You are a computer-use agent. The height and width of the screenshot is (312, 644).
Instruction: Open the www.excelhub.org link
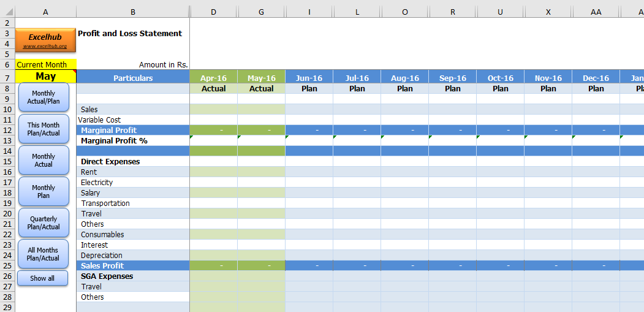click(45, 47)
